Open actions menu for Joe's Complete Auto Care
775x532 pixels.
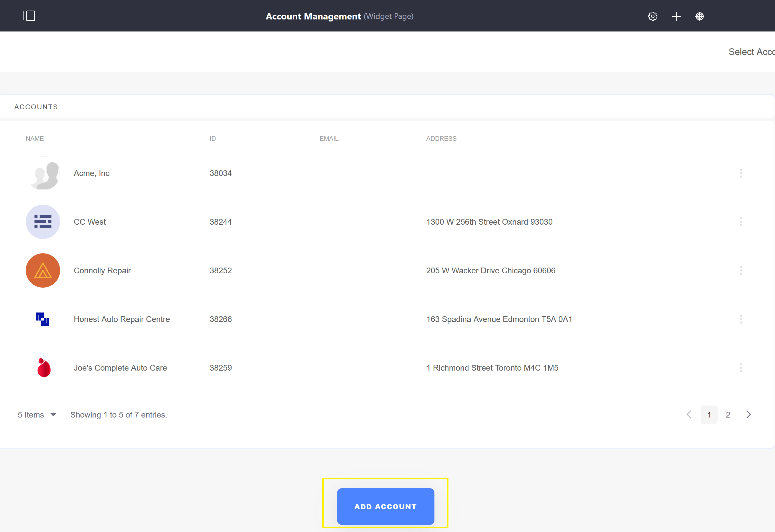(x=741, y=368)
